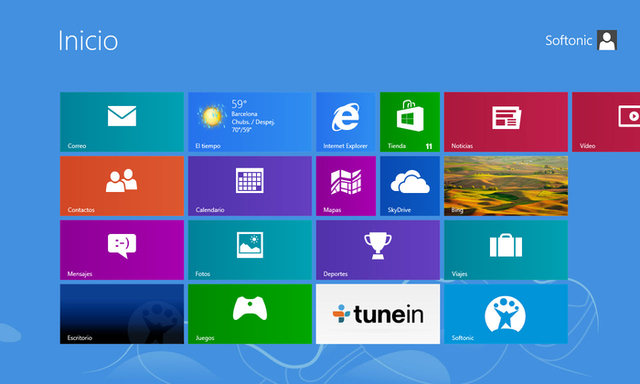Open El tiempo weather tile

tap(249, 122)
